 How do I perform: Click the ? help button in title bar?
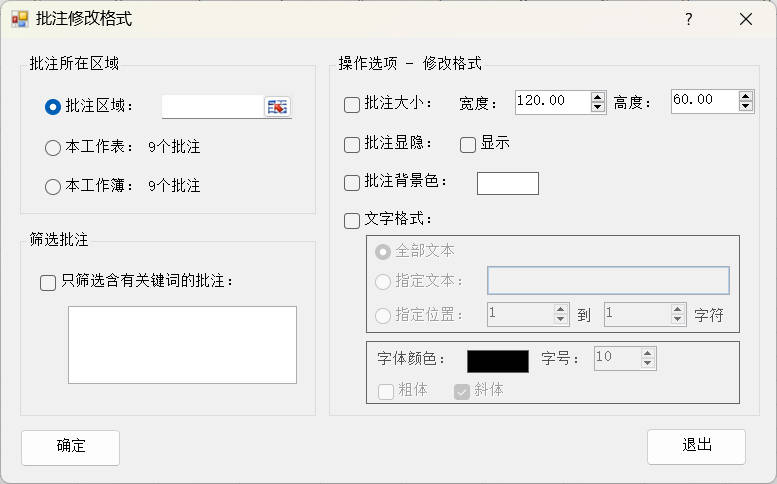pyautogui.click(x=688, y=19)
